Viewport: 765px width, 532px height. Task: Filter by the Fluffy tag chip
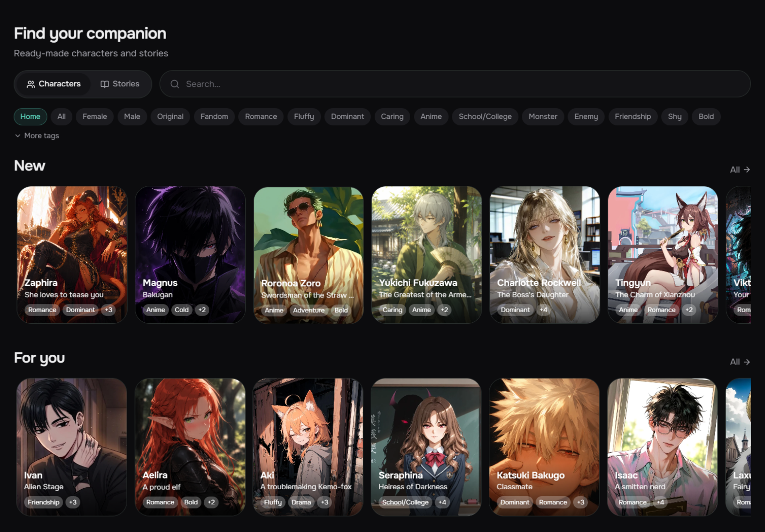(x=304, y=116)
